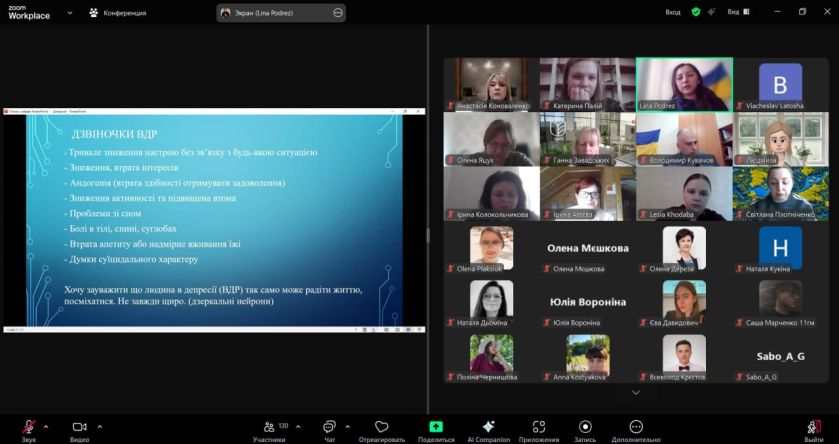Click slide line 'Зниження, втрата інтересів'
Viewport: 839px width, 444px height.
[x=121, y=167]
